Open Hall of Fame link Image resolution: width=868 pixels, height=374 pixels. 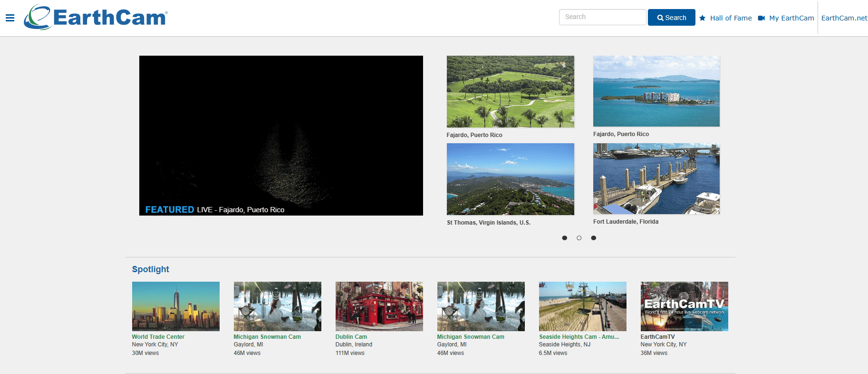731,18
